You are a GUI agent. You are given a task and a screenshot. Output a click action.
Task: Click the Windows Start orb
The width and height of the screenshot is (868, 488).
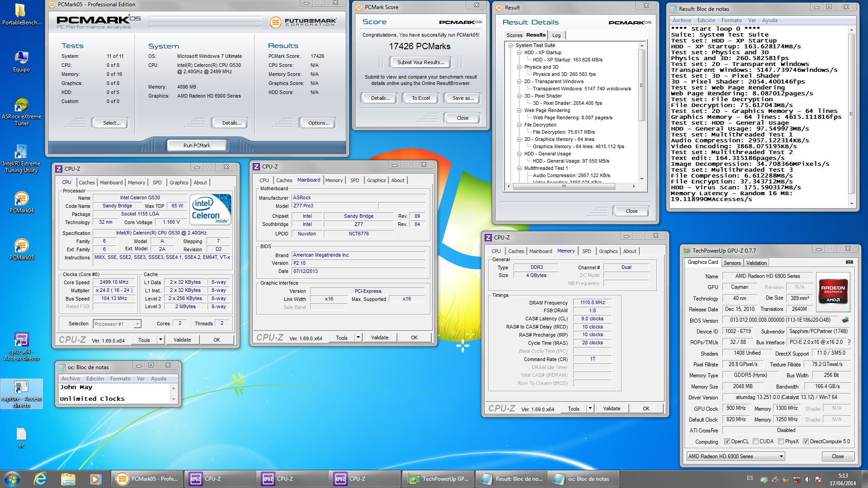point(12,479)
